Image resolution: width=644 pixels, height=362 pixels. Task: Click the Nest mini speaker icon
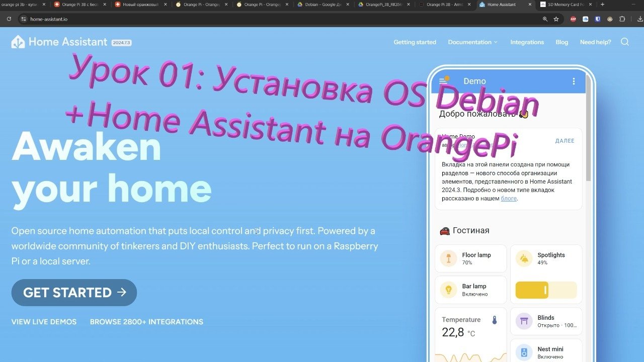point(524,352)
